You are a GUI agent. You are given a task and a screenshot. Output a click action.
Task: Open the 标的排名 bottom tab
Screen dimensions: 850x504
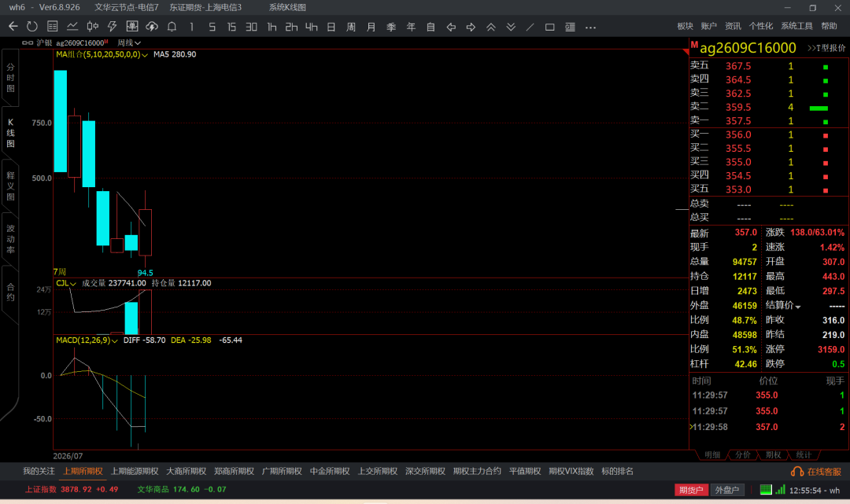pyautogui.click(x=617, y=471)
